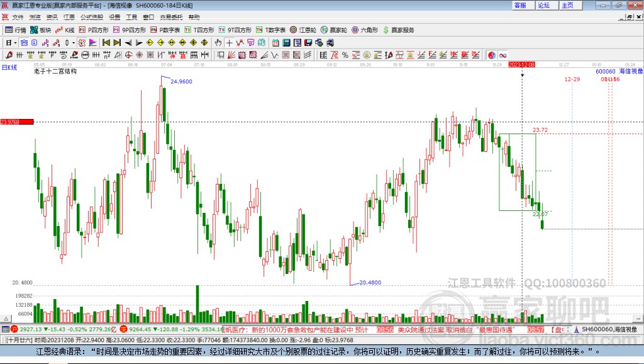Click the 24.9600 high price label

pos(181,81)
